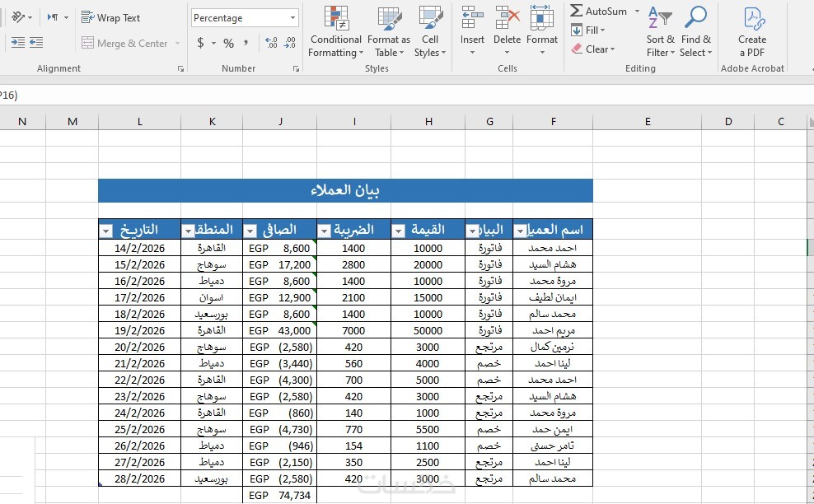Image resolution: width=814 pixels, height=504 pixels.
Task: Apply Accounting Number Format dollar icon
Action: [200, 43]
